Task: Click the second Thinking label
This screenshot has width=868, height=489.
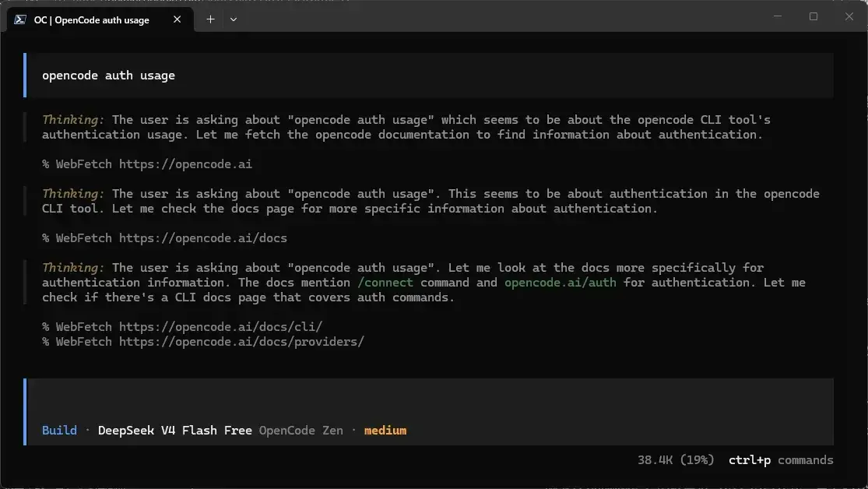Action: 73,194
